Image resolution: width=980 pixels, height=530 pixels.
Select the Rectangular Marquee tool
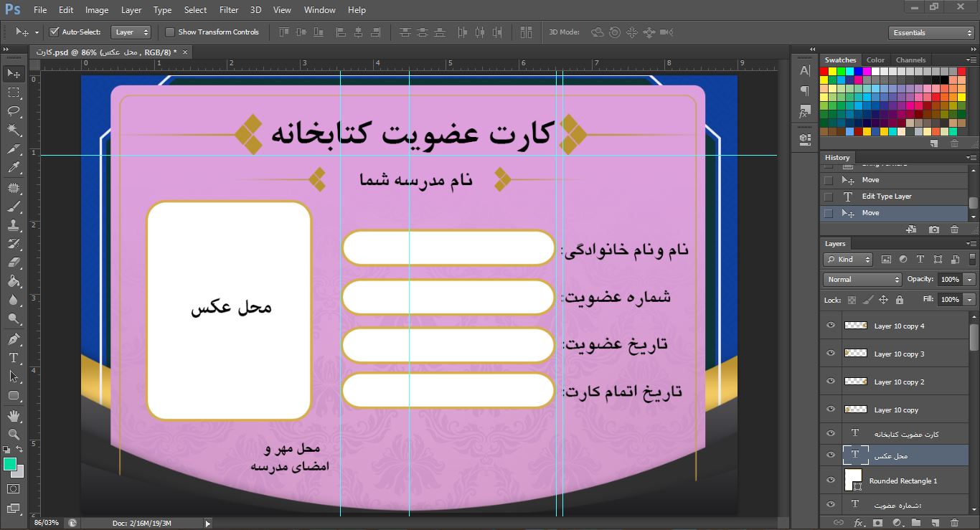(14, 93)
